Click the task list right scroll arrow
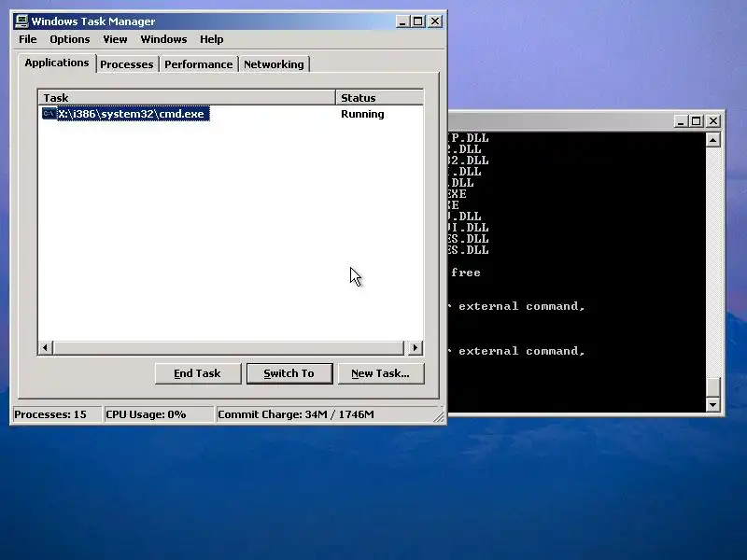747x560 pixels. [415, 347]
